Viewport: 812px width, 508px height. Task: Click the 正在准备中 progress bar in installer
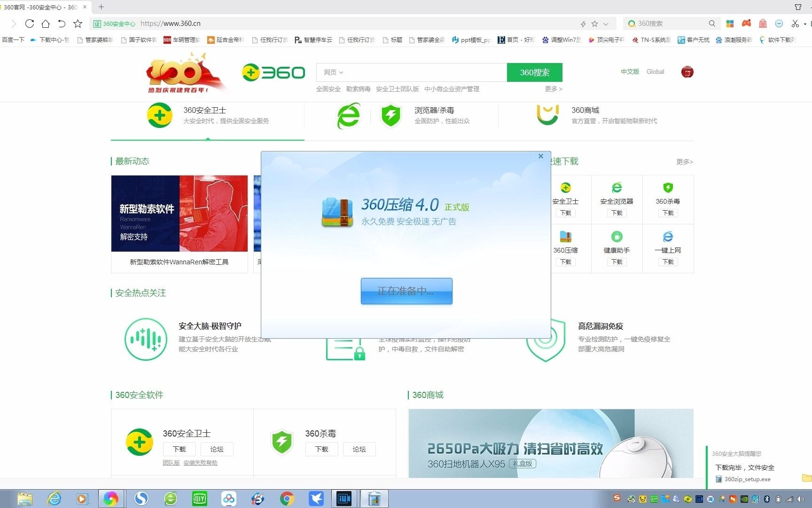[406, 291]
